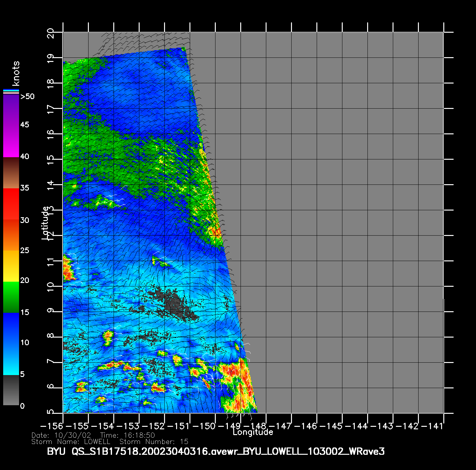
Task: Select the yellow band of the wind scale
Action: [x=11, y=266]
